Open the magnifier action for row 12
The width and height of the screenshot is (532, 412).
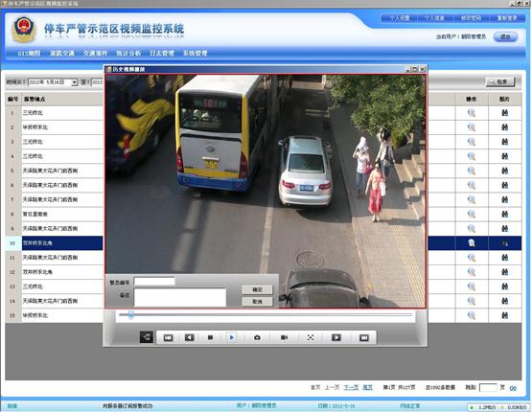click(472, 272)
